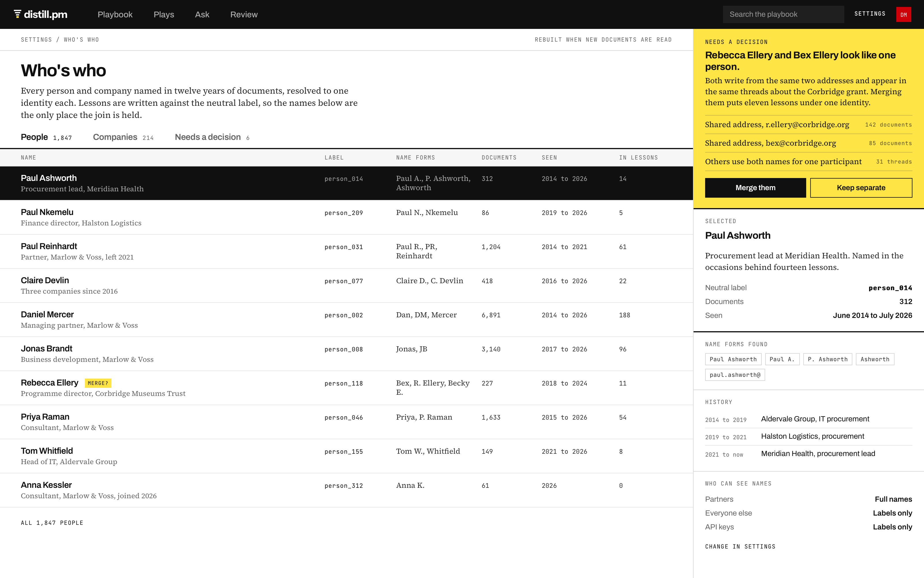This screenshot has width=924, height=578.
Task: Sort by the Documents column header
Action: coord(499,158)
